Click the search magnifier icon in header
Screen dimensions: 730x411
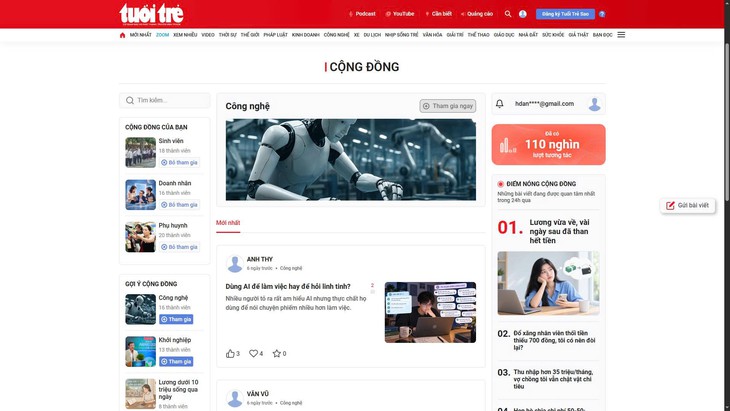click(x=508, y=14)
